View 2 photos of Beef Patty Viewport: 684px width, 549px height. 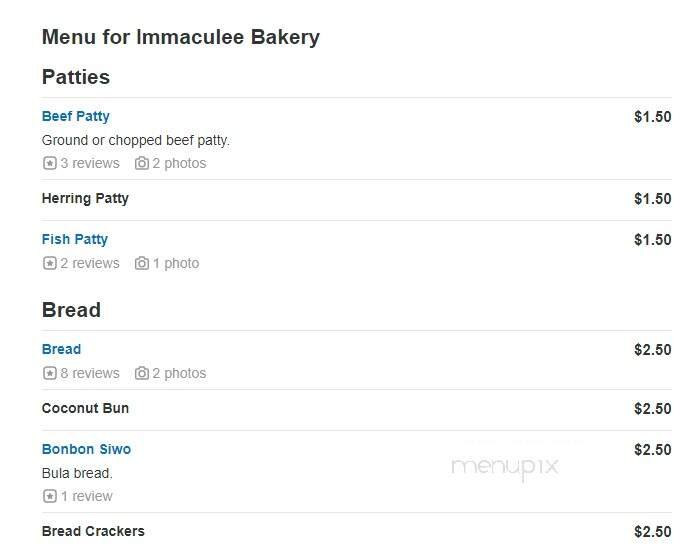coord(179,163)
